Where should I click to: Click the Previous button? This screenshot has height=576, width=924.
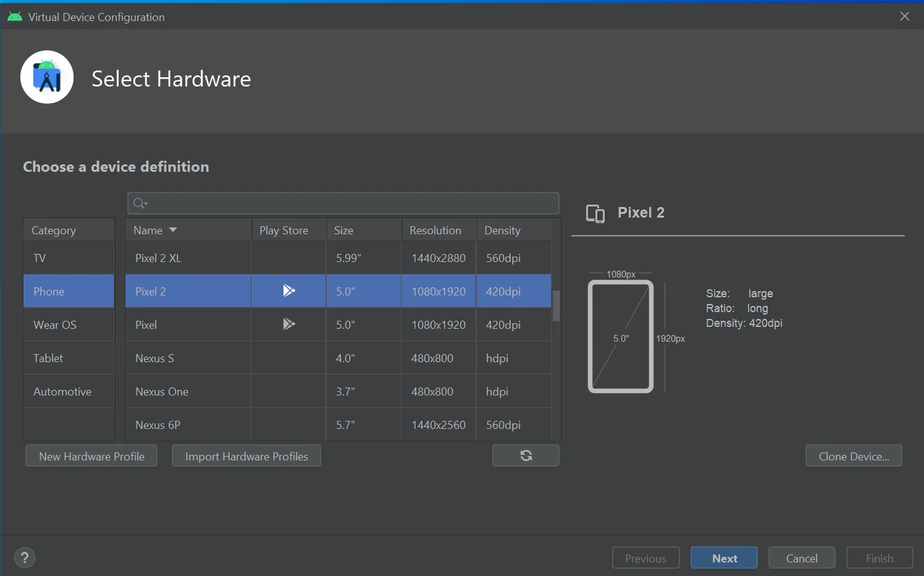tap(645, 558)
